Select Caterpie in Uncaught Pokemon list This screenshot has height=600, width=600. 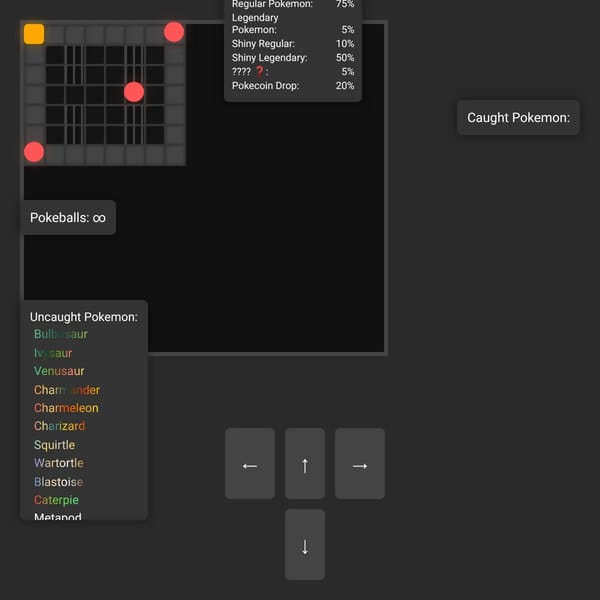pos(56,500)
